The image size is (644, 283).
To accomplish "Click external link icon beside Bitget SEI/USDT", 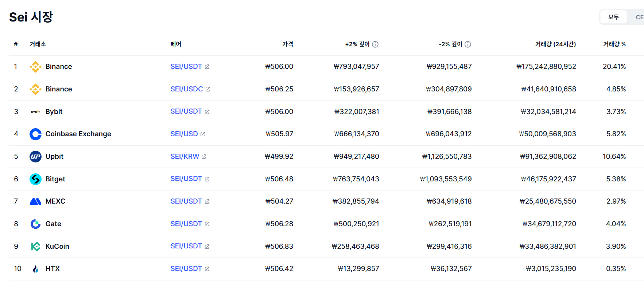I will (207, 179).
